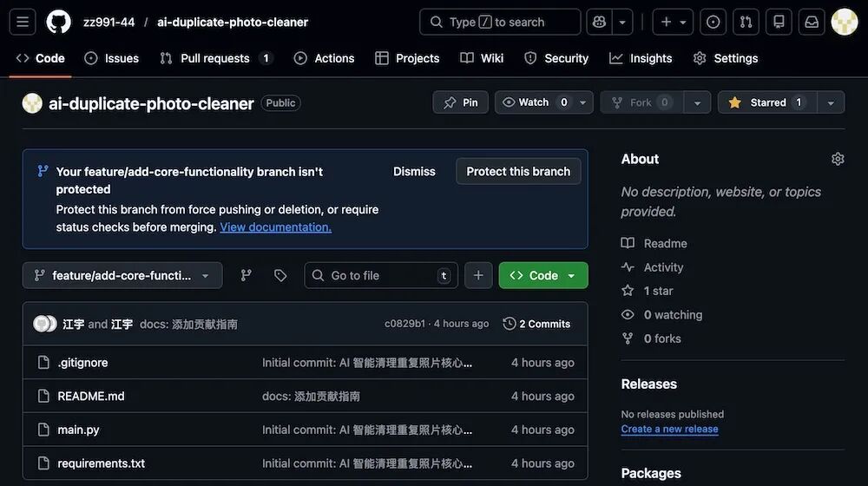The width and height of the screenshot is (868, 486).
Task: Expand the feature/add-core-functi... branch dropdown
Action: pyautogui.click(x=122, y=275)
